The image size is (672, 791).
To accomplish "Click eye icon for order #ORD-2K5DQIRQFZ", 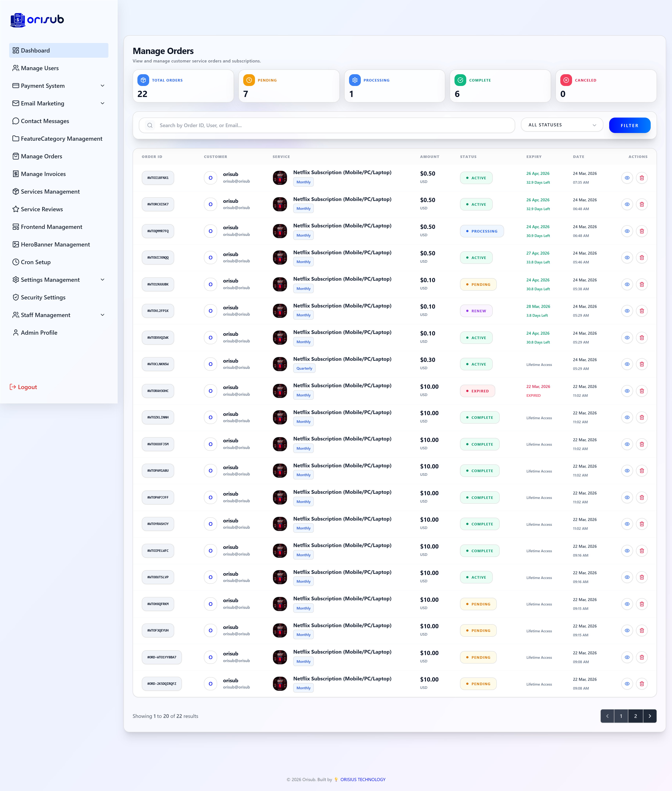I will coord(627,684).
